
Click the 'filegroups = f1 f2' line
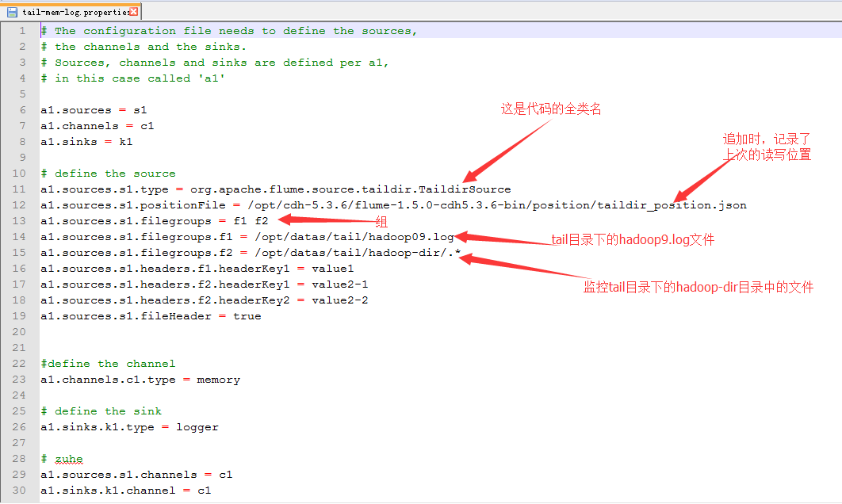[x=154, y=220]
